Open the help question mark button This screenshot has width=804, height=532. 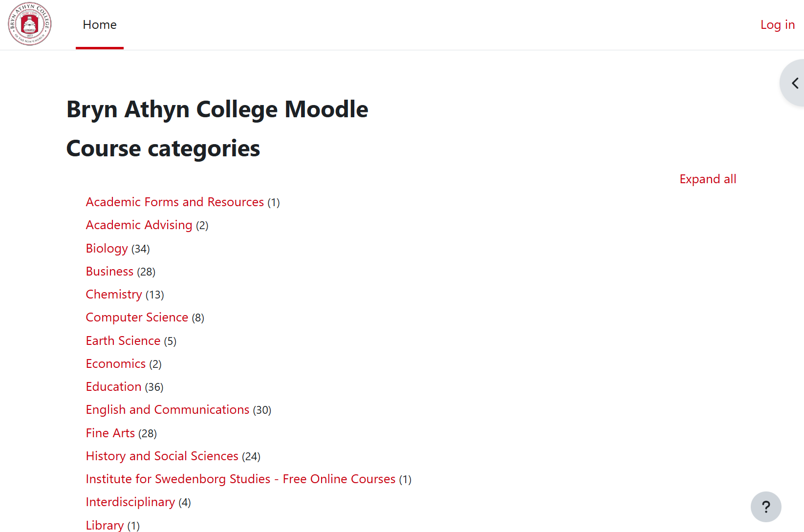point(766,507)
